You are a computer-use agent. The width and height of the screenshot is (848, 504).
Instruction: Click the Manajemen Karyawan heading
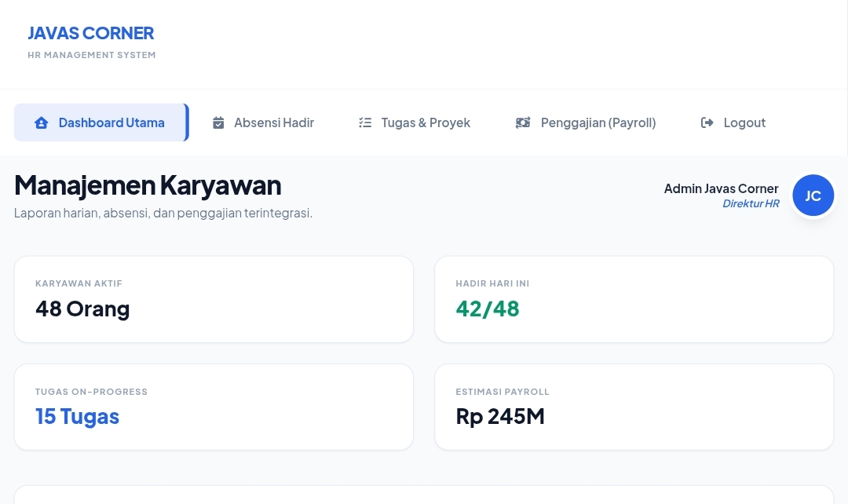pos(148,185)
